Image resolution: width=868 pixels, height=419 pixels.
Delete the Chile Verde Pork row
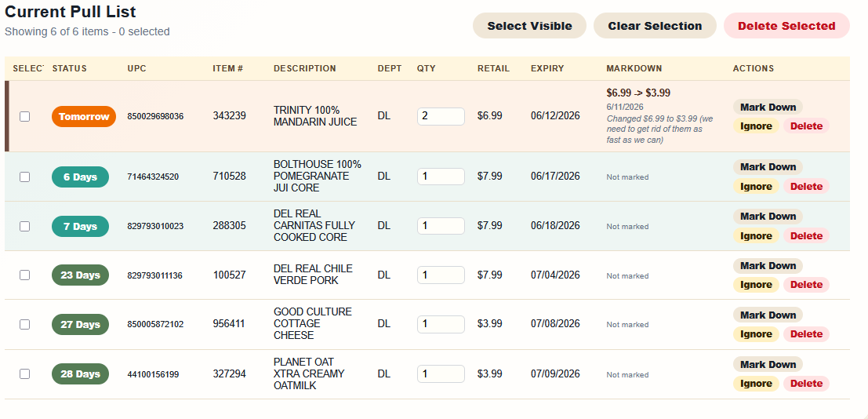[806, 284]
